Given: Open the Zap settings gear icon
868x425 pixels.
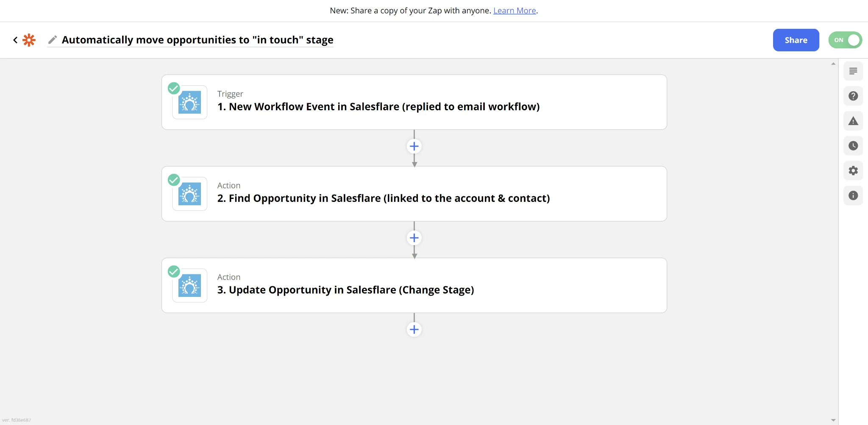Looking at the screenshot, I should (x=853, y=171).
